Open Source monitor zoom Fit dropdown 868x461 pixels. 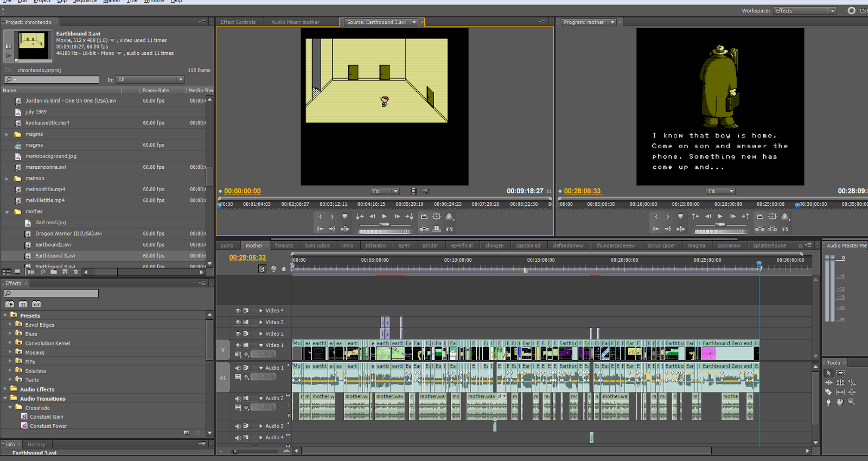(x=385, y=191)
